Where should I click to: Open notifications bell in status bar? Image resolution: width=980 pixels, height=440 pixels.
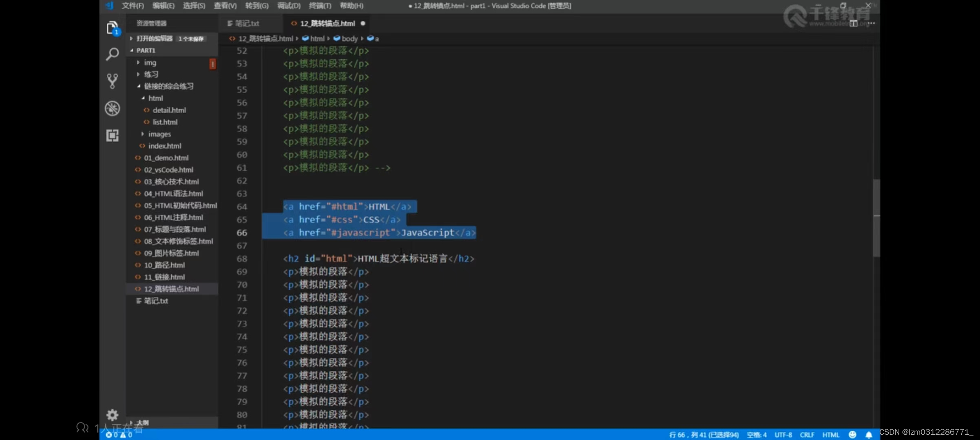point(869,435)
